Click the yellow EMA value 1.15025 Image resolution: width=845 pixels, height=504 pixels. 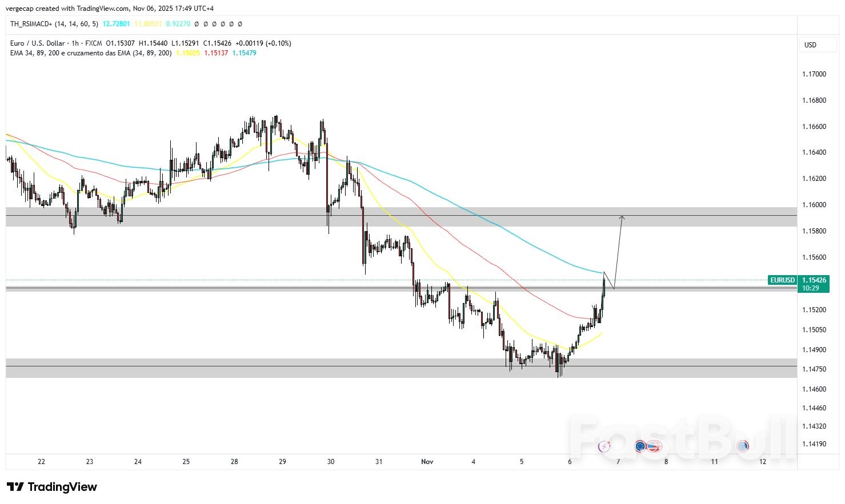point(187,53)
